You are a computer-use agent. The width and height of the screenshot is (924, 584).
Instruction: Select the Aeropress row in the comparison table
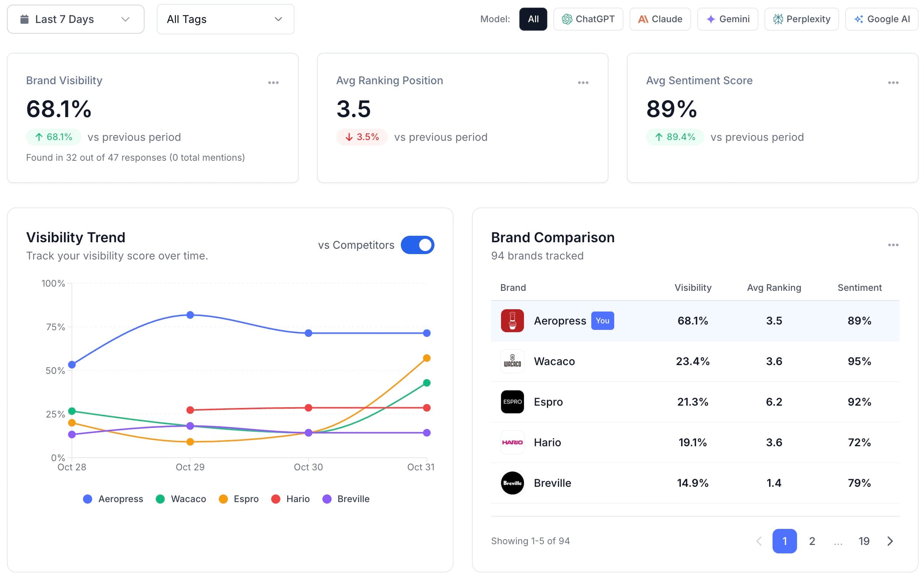(x=652, y=321)
